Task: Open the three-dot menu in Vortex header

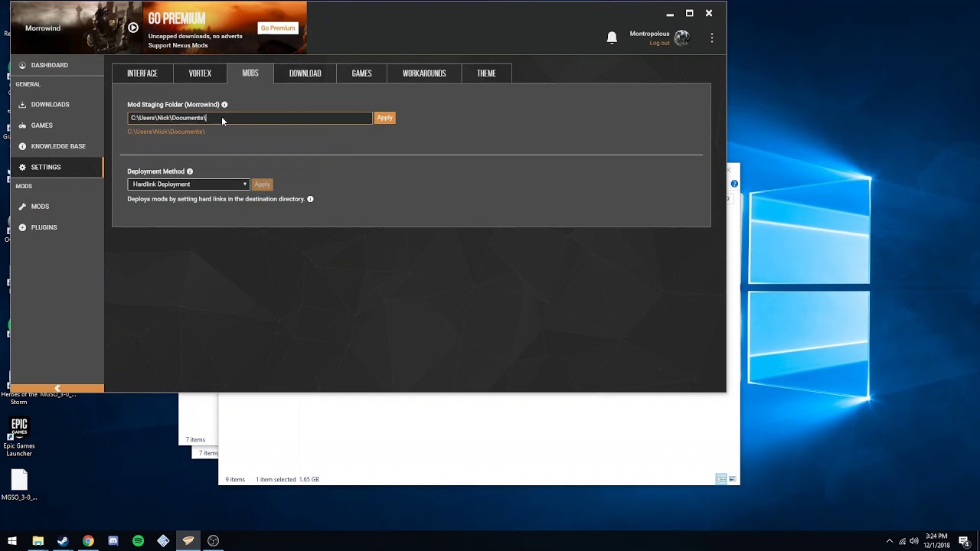Action: click(712, 37)
